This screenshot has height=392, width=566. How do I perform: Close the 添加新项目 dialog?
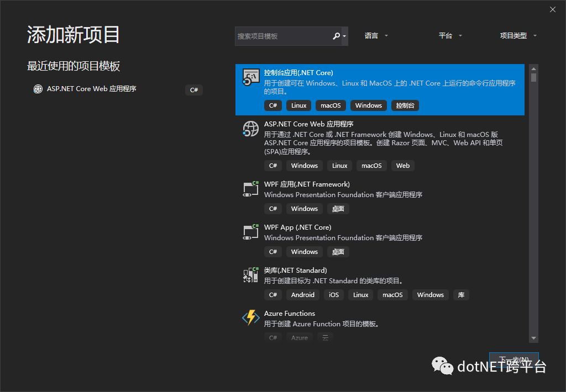click(x=553, y=10)
